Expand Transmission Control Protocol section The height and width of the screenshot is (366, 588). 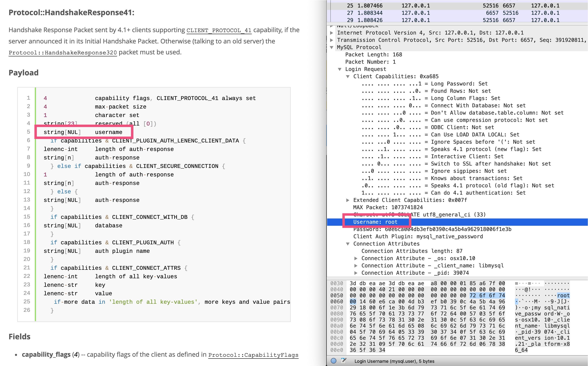[x=332, y=40]
